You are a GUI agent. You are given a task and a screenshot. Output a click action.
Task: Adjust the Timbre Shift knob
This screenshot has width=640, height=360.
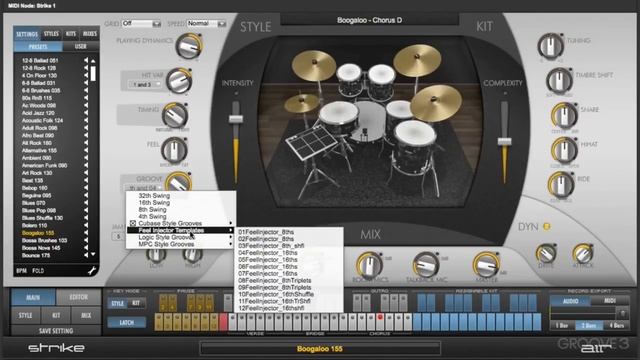[560, 80]
